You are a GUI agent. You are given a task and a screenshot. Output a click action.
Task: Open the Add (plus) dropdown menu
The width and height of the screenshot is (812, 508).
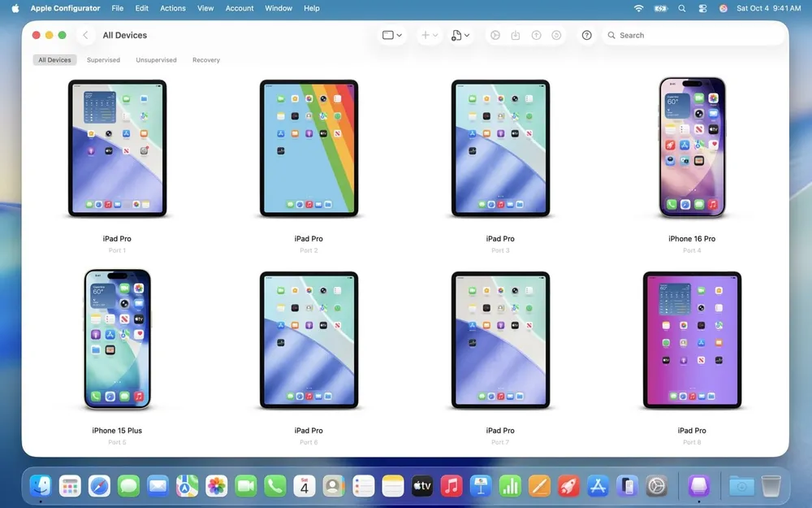[430, 35]
